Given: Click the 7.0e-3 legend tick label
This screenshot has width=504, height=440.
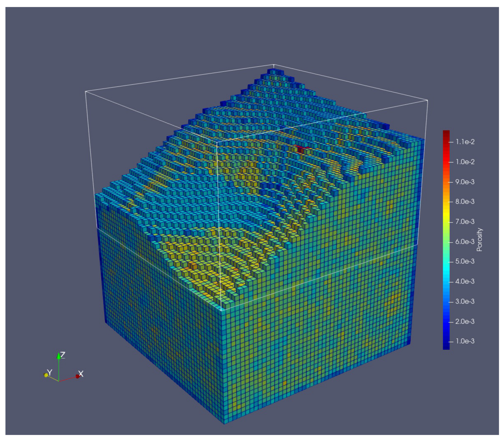Looking at the screenshot, I should 465,222.
